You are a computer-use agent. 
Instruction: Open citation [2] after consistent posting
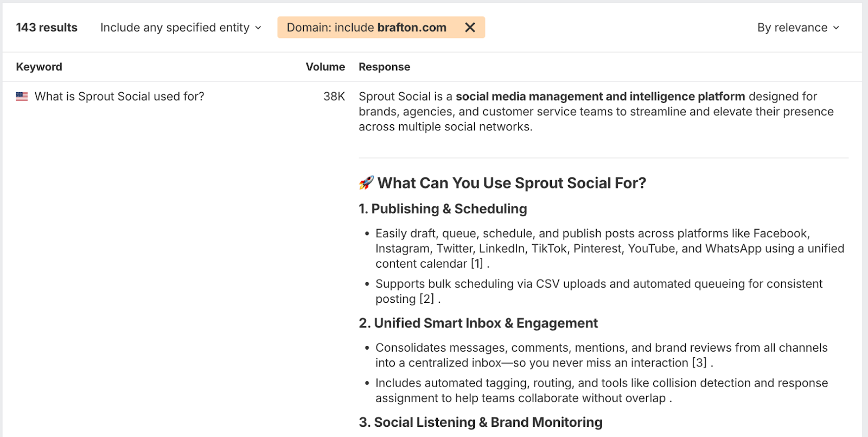tap(427, 299)
